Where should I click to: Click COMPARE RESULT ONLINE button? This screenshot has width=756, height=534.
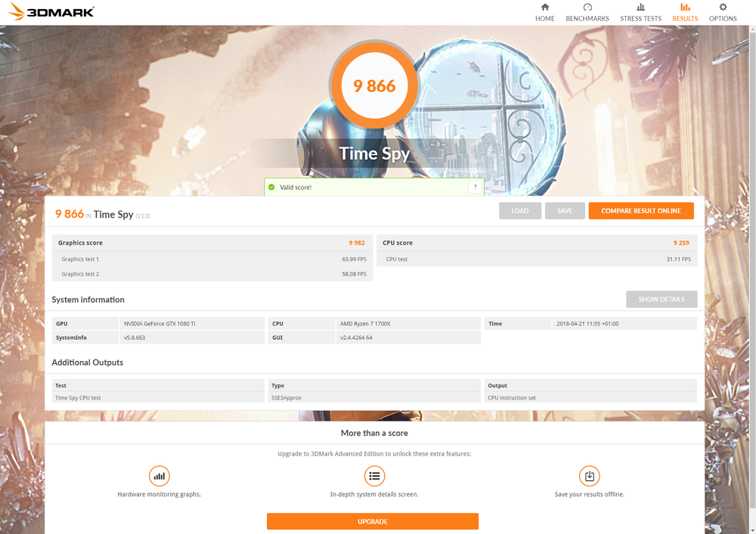coord(641,211)
